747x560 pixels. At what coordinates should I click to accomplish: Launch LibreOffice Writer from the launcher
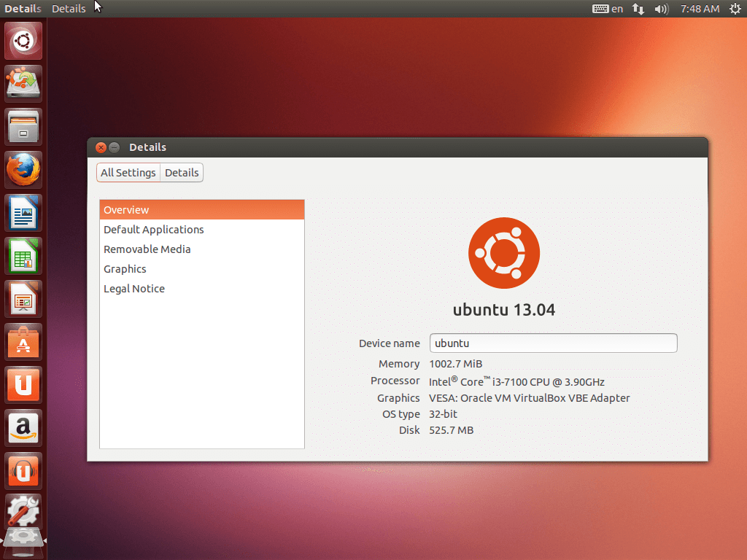click(24, 213)
